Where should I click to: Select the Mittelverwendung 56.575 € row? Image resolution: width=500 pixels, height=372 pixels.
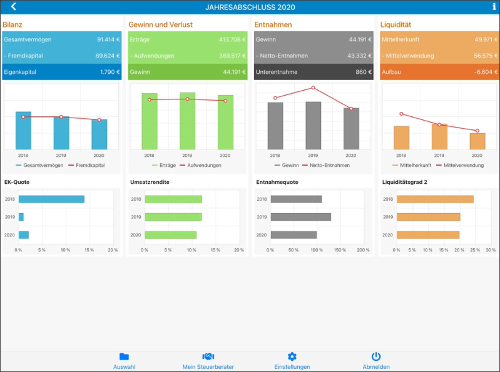(x=439, y=56)
